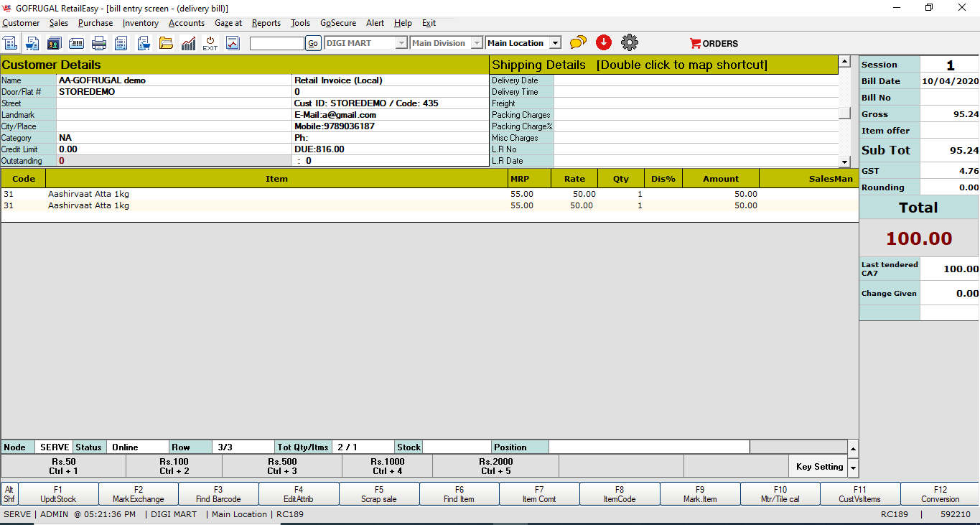The image size is (980, 525).
Task: Click the red download arrow icon
Action: click(604, 43)
